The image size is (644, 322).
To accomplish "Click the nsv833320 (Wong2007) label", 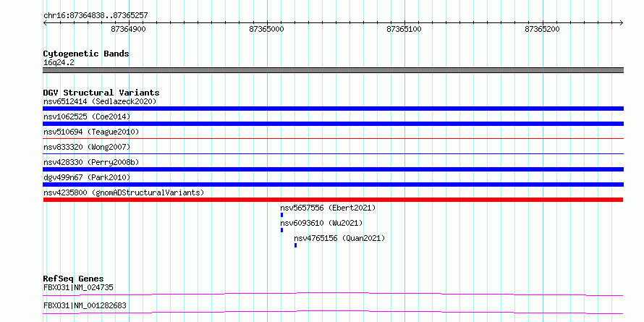I will tap(87, 147).
